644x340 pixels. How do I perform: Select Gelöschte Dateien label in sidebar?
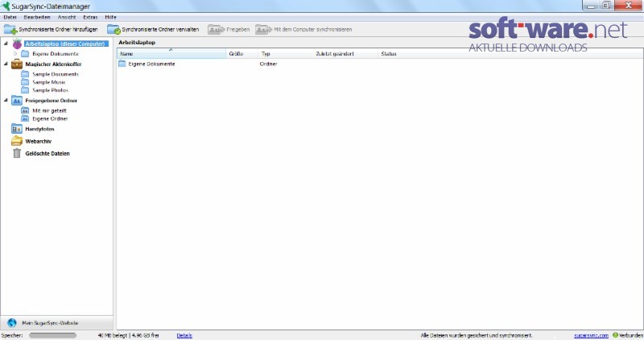47,153
